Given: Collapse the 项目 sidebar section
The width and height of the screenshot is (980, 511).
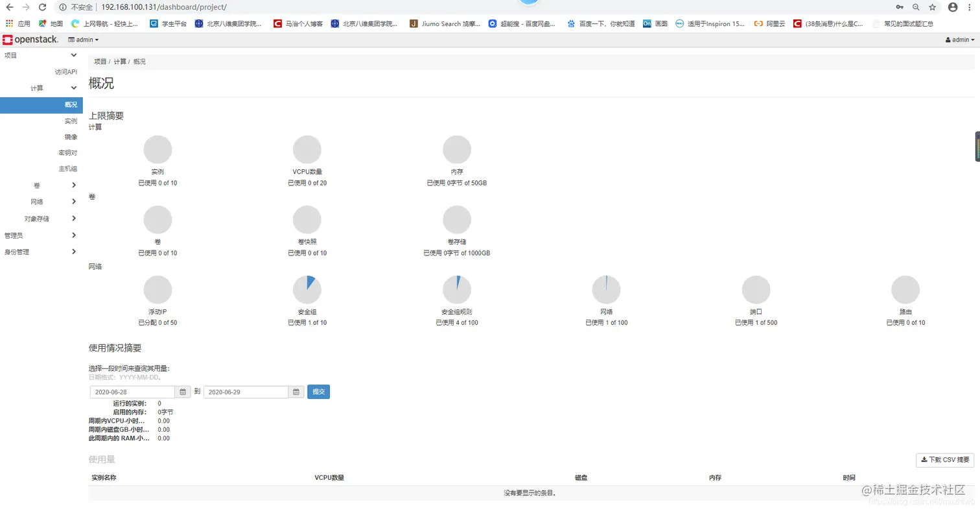Looking at the screenshot, I should 41,55.
